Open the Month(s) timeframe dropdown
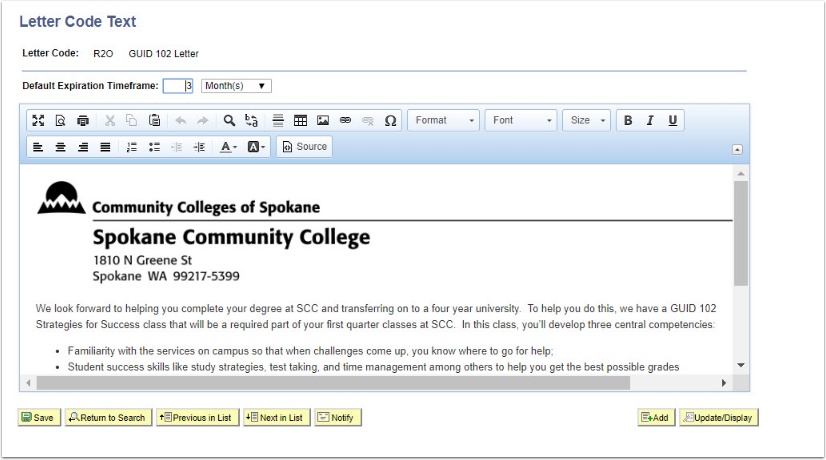Screen dimensions: 826x460 pyautogui.click(x=236, y=86)
